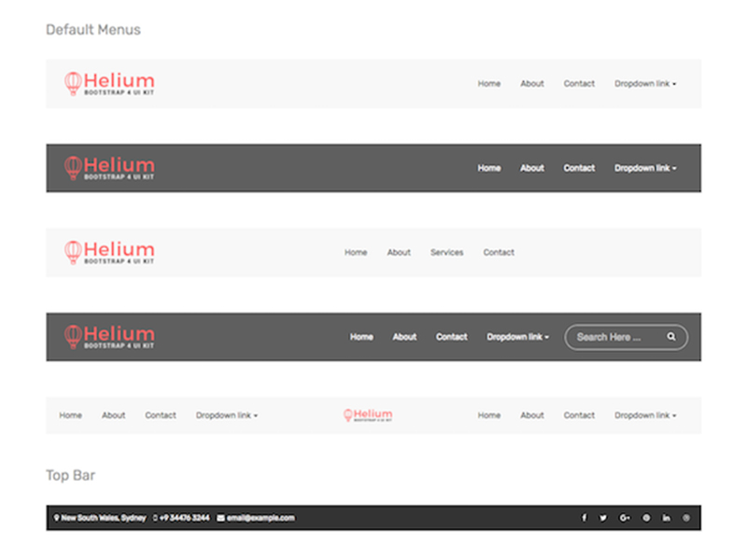Click Contact at the right of the split menu

[579, 415]
